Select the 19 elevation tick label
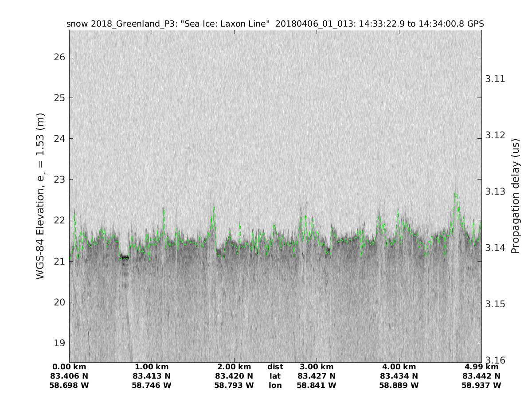 [60, 343]
